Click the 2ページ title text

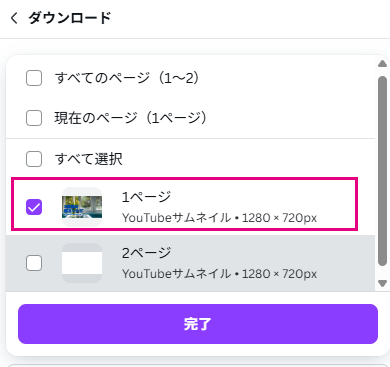[x=146, y=253]
